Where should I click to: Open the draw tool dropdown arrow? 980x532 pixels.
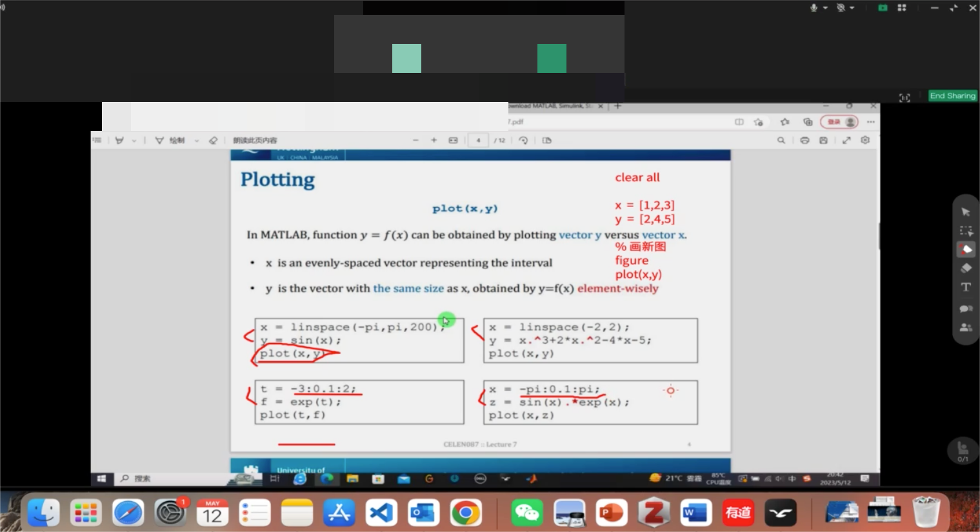point(197,141)
